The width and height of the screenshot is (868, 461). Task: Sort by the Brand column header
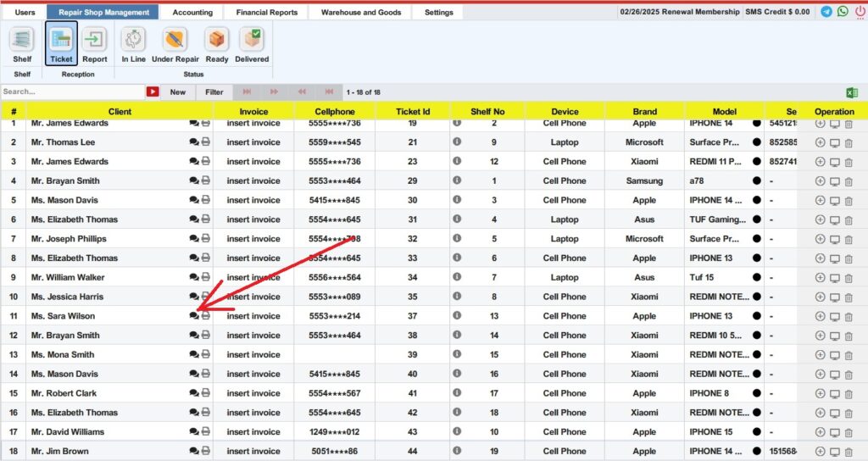[645, 111]
